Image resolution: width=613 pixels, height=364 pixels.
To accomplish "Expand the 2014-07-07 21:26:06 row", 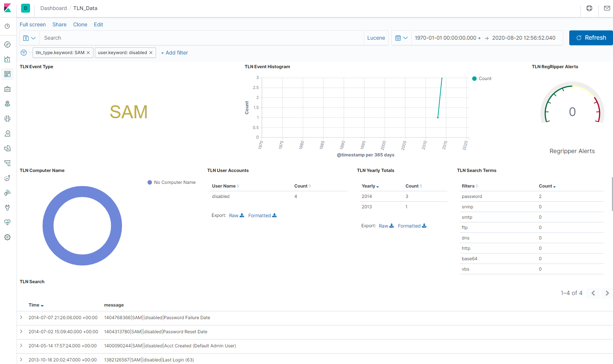I will click(21, 317).
